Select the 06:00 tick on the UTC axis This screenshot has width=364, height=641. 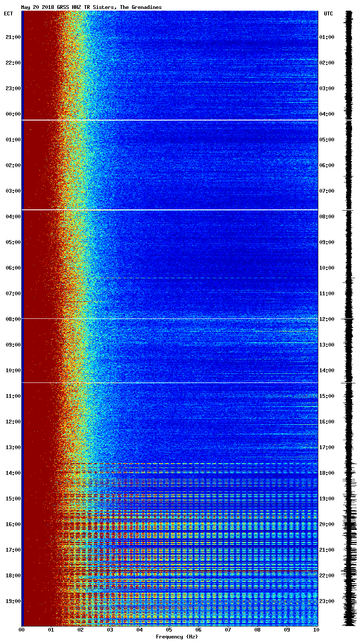(x=327, y=165)
